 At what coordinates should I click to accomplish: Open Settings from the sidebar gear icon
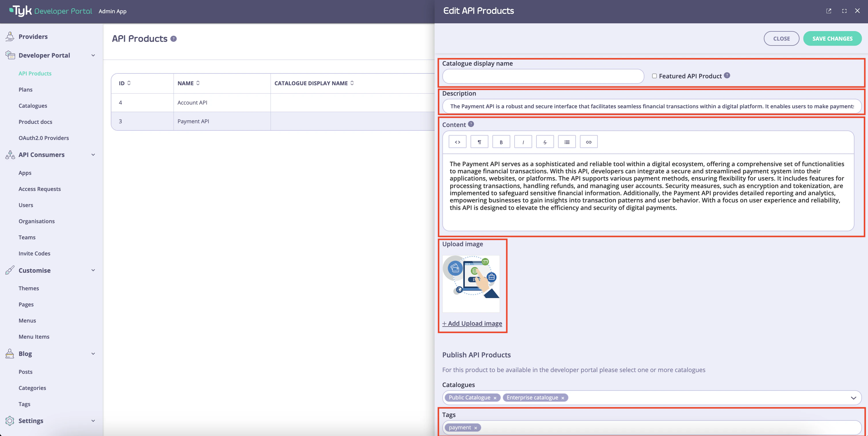click(x=10, y=420)
